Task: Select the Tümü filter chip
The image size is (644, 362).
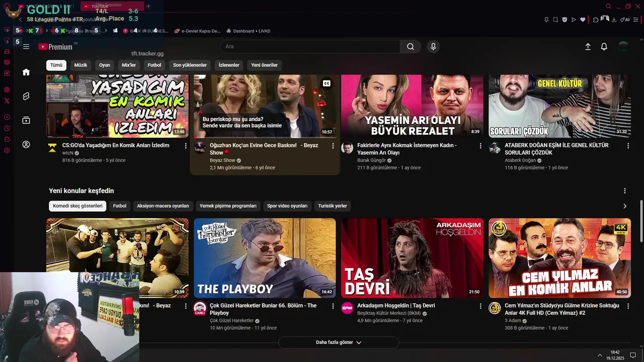Action: click(56, 65)
